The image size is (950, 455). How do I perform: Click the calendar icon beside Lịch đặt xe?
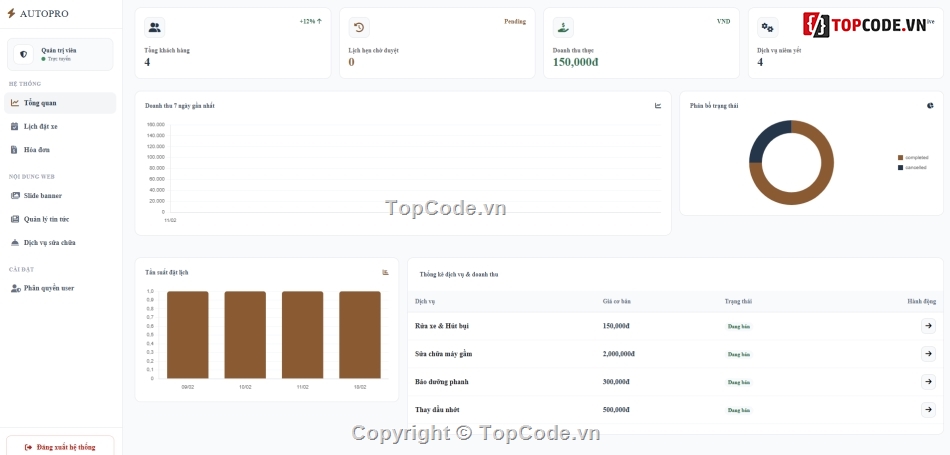pyautogui.click(x=15, y=127)
